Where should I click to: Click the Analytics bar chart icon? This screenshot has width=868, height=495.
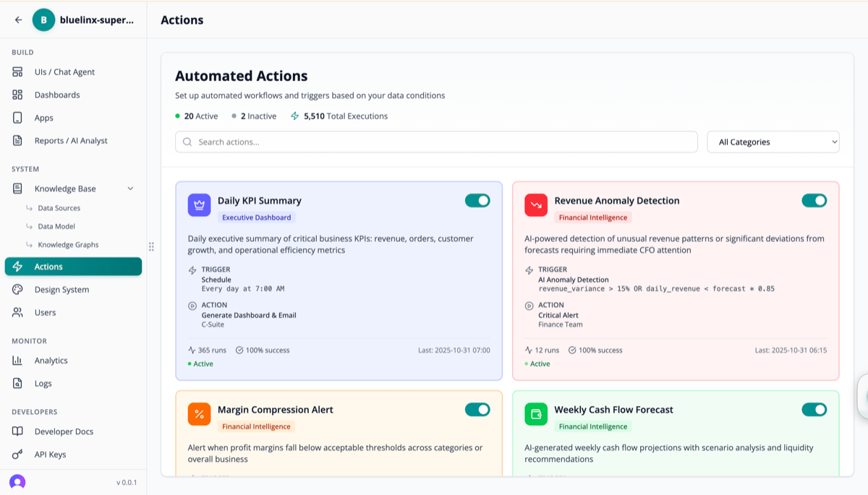[17, 361]
